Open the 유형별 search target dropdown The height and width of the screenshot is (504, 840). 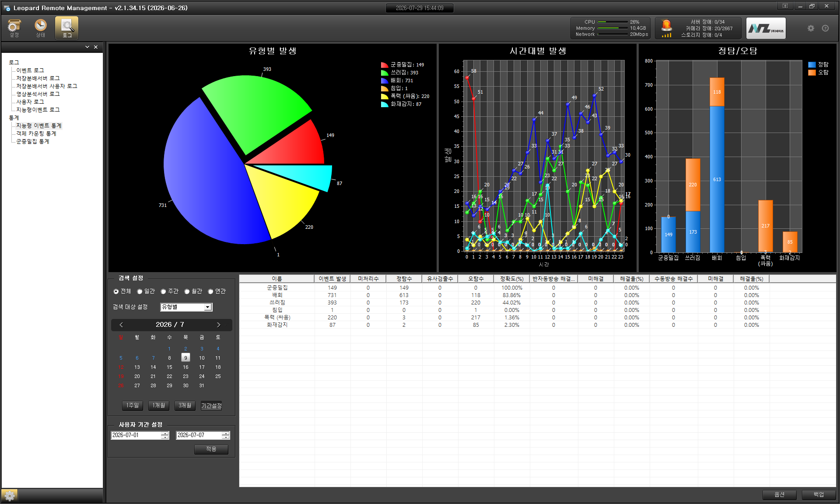coord(186,307)
